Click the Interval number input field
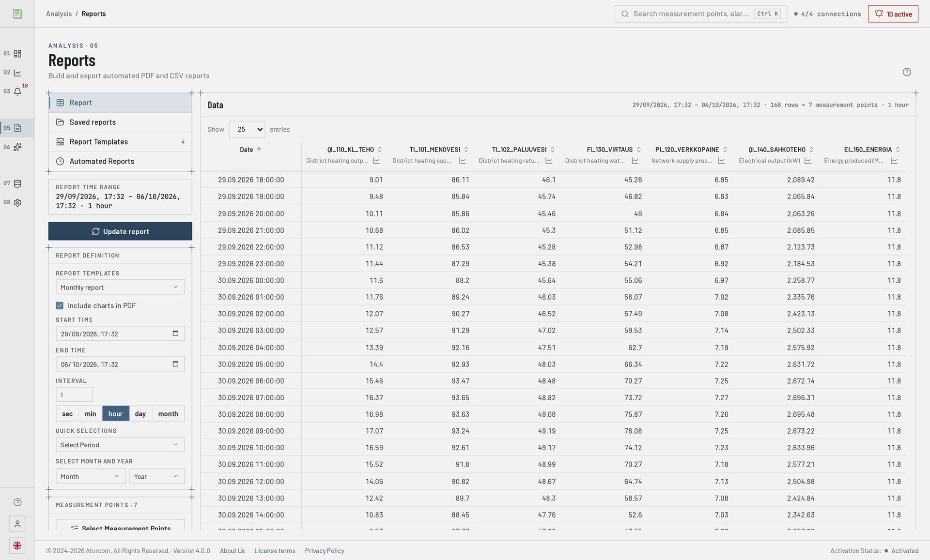 tap(74, 395)
